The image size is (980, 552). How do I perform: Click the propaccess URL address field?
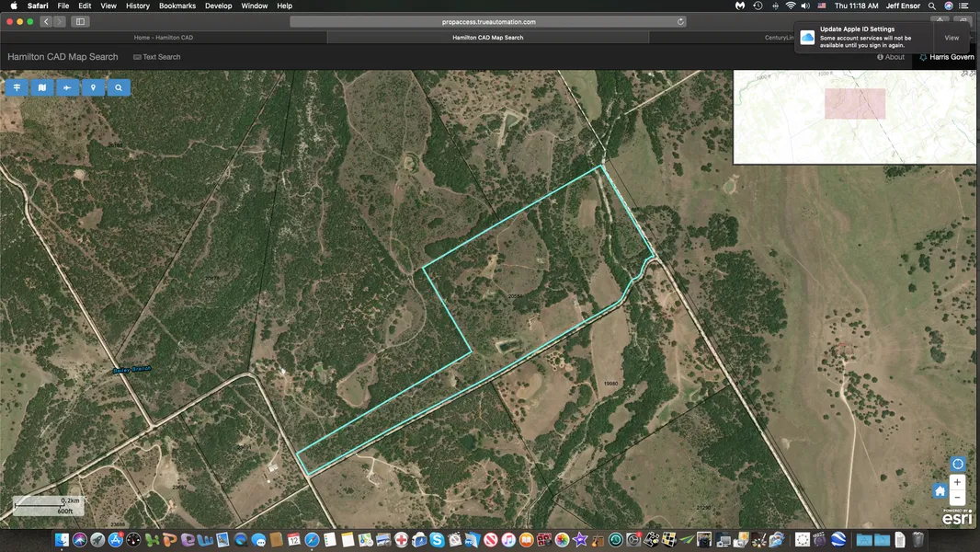[487, 21]
